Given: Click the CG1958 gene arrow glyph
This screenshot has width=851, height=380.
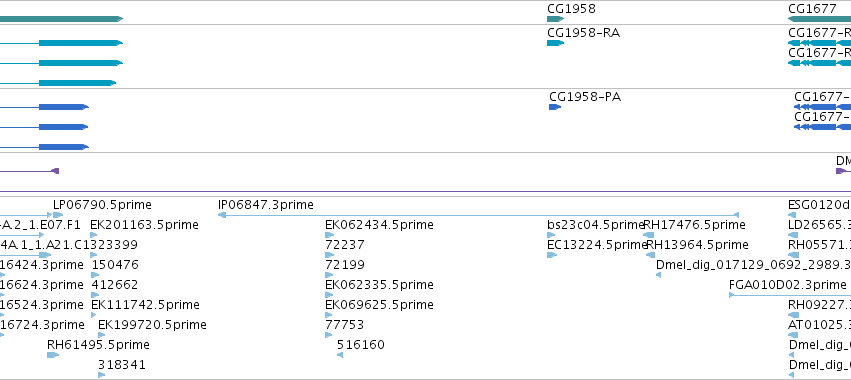Looking at the screenshot, I should click(555, 19).
